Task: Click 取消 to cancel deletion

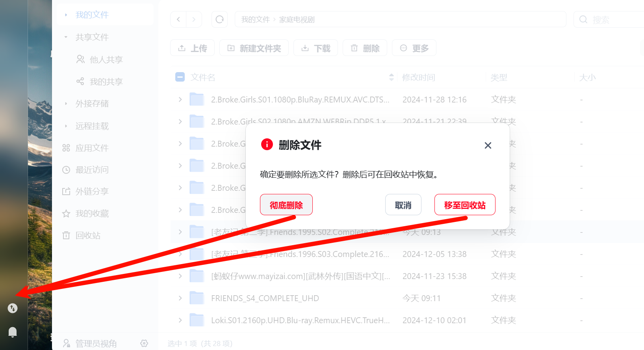Action: pyautogui.click(x=403, y=205)
